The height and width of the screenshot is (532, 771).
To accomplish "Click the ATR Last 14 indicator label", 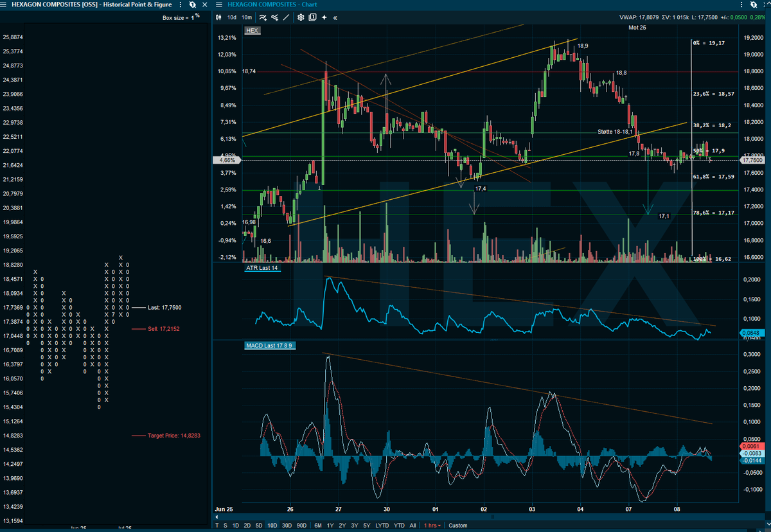I will pos(262,268).
